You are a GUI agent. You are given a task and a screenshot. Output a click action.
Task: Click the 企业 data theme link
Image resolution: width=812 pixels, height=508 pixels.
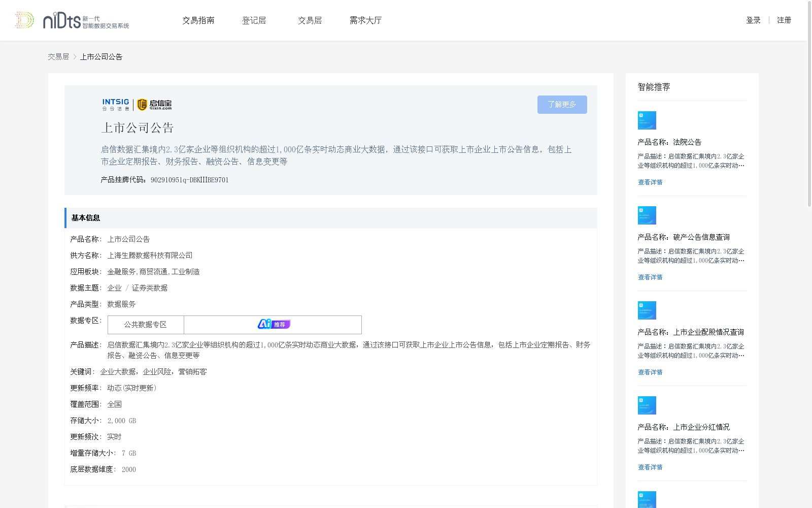(115, 288)
